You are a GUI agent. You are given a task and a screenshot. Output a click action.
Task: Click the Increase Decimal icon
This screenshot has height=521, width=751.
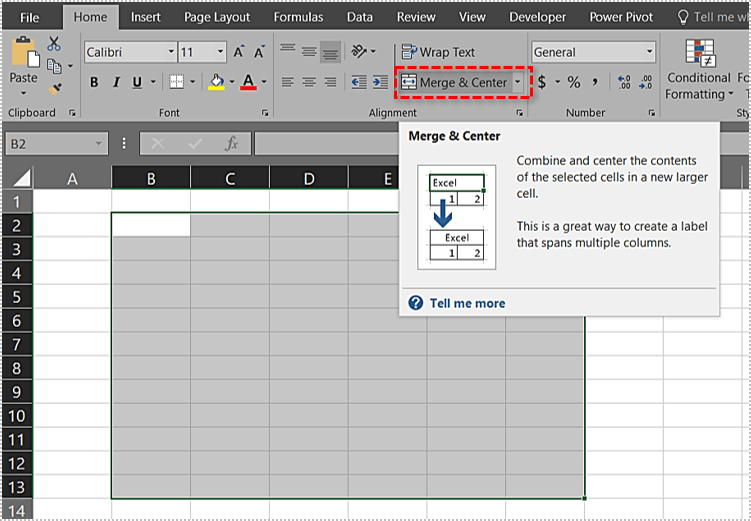click(x=624, y=82)
